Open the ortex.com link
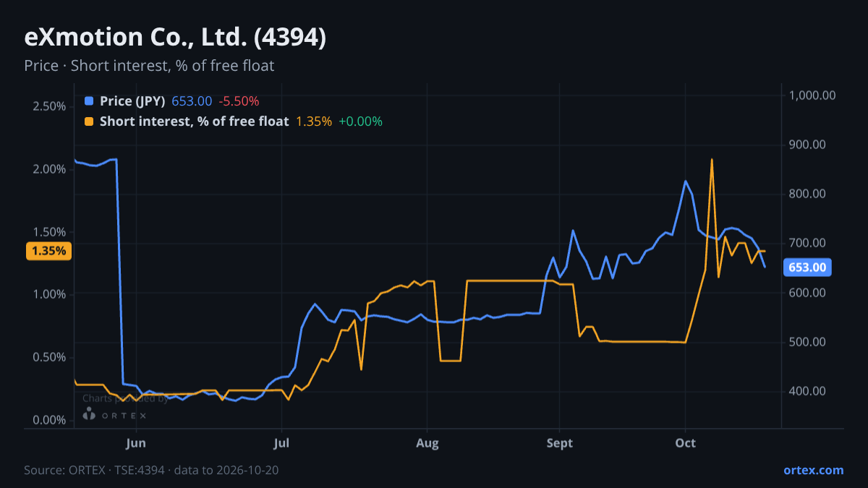The height and width of the screenshot is (488, 868). pos(813,470)
